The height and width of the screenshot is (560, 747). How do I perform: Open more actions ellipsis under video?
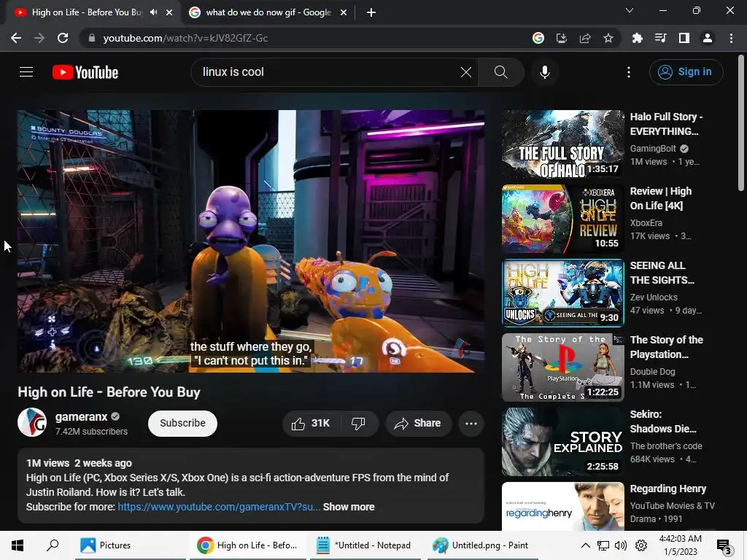point(471,424)
